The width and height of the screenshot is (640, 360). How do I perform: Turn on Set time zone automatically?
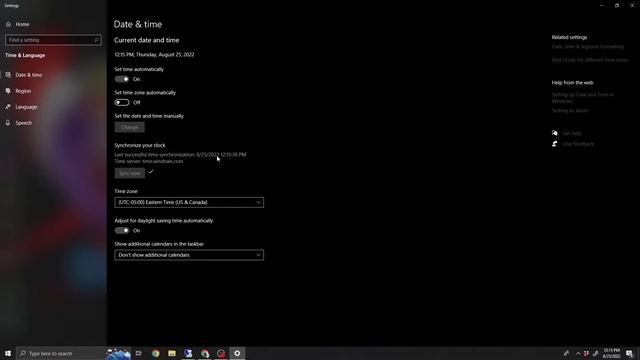tap(122, 102)
